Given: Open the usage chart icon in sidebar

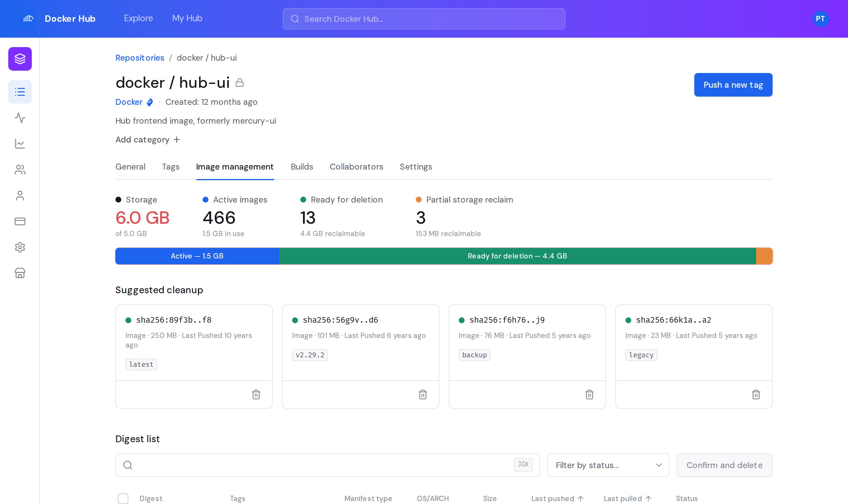Looking at the screenshot, I should coord(20,144).
